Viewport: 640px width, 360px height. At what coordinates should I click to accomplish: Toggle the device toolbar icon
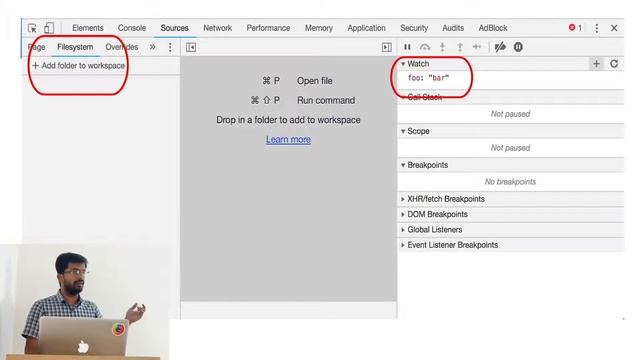(49, 28)
